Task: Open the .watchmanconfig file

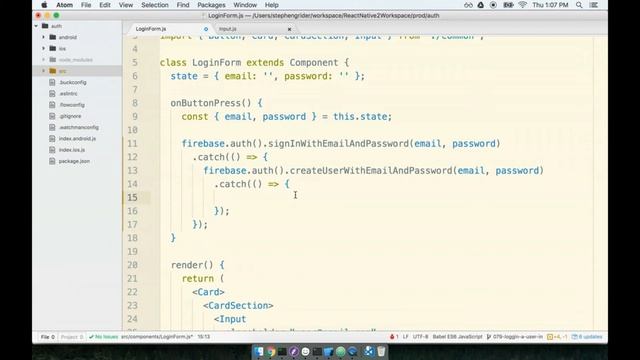Action: coord(79,127)
